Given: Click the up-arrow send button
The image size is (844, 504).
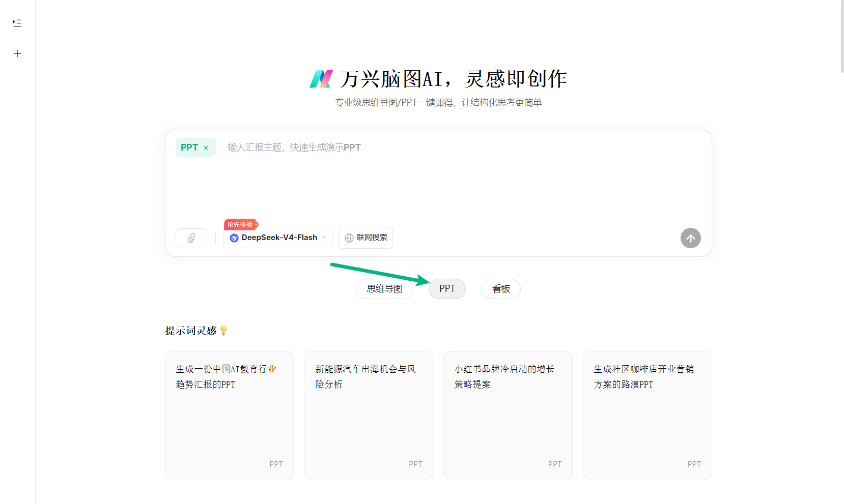Looking at the screenshot, I should point(691,238).
